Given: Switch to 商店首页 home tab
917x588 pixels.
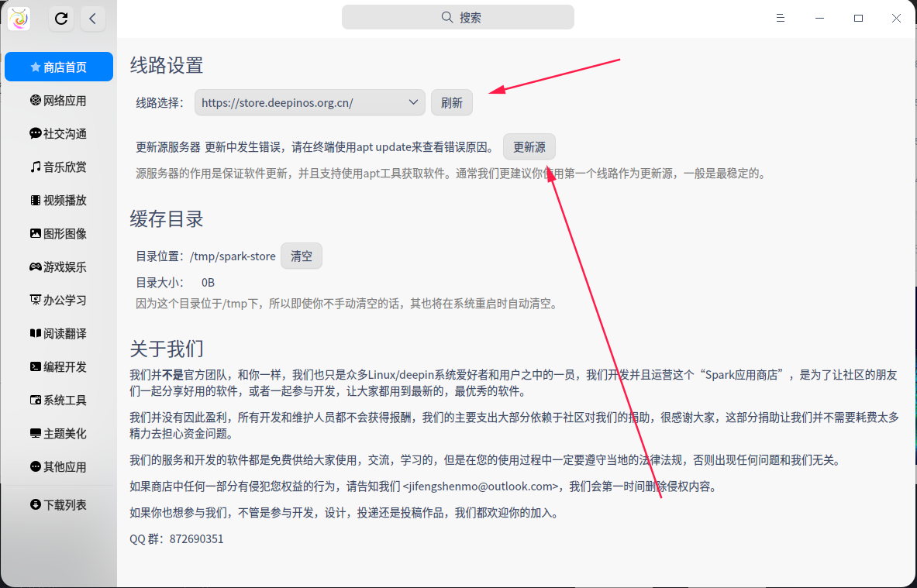Looking at the screenshot, I should point(58,67).
